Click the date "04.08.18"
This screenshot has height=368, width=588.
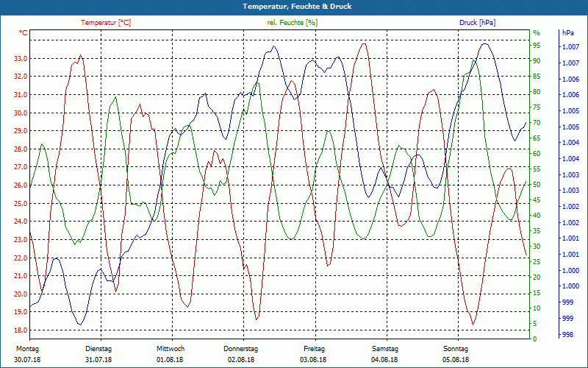(x=384, y=360)
